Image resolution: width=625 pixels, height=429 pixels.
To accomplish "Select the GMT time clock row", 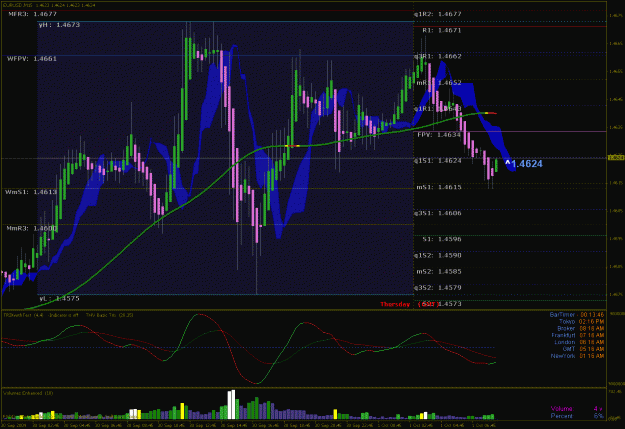I will click(583, 349).
